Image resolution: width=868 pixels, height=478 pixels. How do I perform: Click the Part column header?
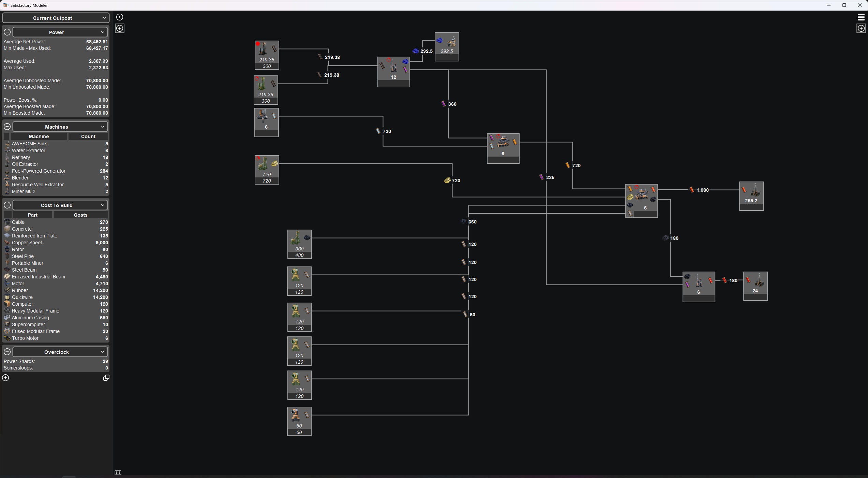pyautogui.click(x=32, y=215)
